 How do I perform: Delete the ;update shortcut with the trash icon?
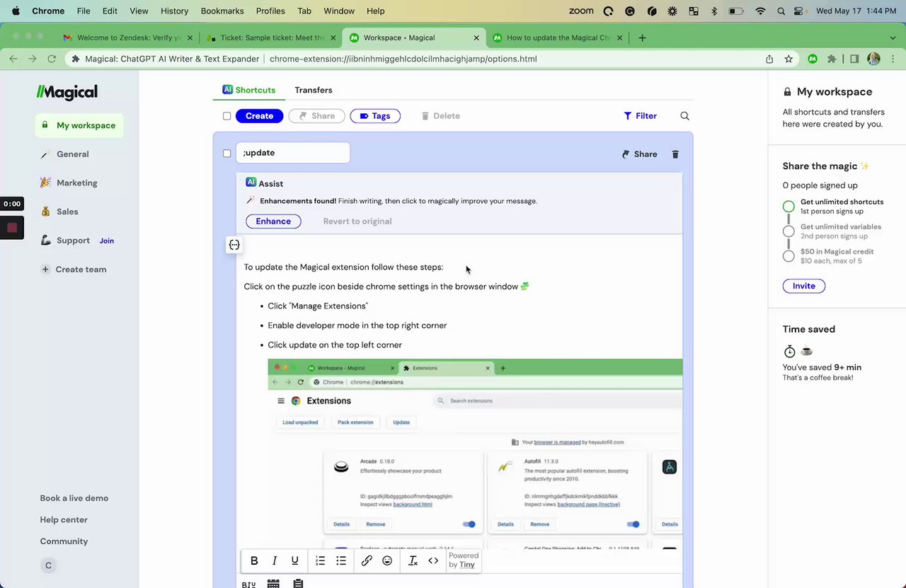coord(675,154)
